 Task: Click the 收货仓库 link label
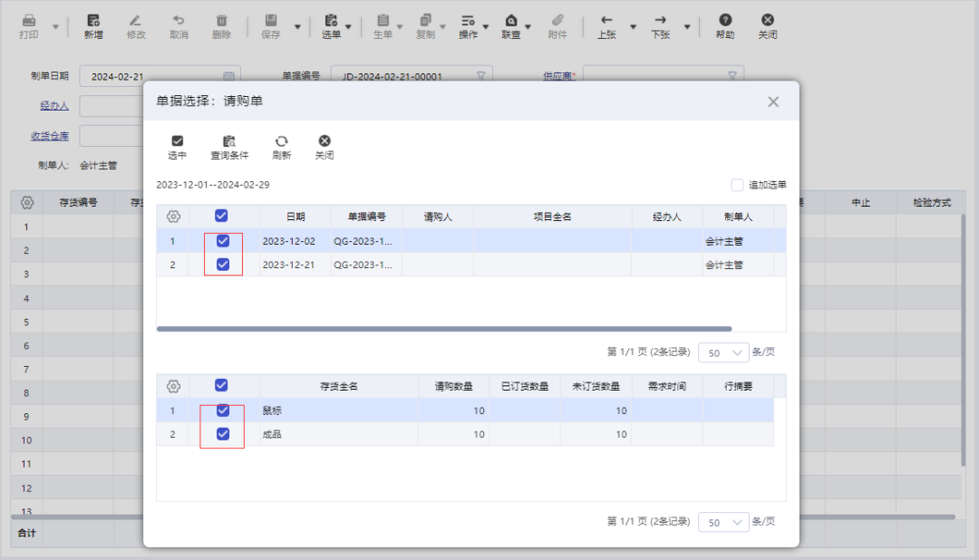click(x=49, y=135)
